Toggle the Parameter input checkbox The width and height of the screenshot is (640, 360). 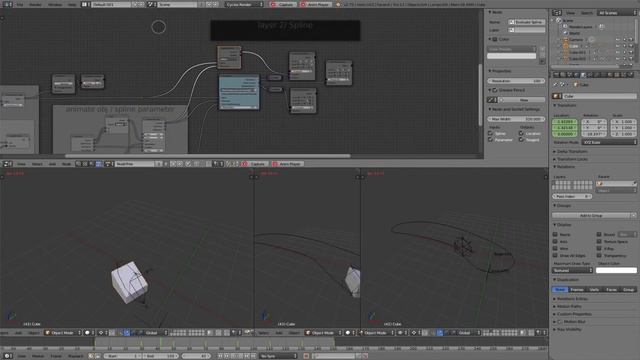[490, 140]
